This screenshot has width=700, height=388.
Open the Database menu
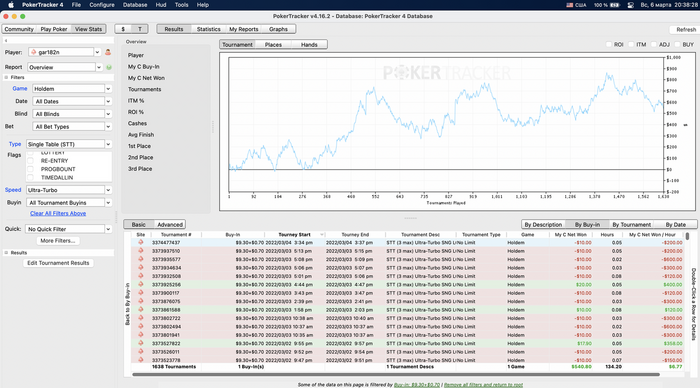[x=135, y=5]
